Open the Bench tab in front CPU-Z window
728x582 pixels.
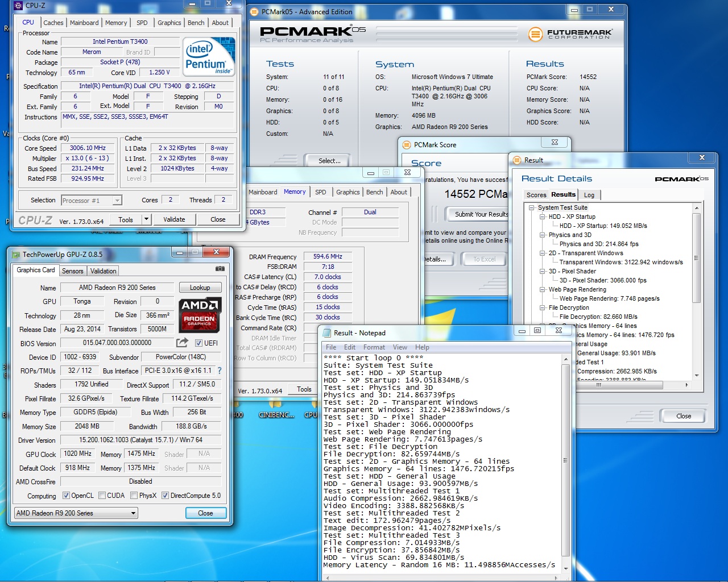tap(196, 23)
